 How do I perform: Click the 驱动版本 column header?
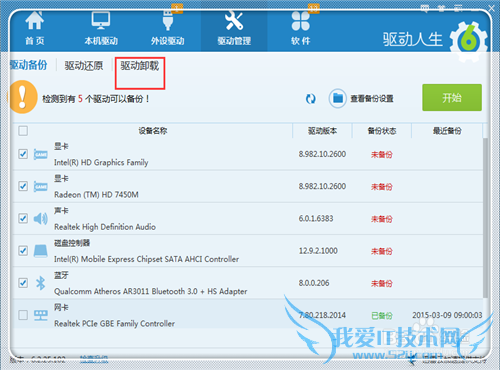point(322,131)
